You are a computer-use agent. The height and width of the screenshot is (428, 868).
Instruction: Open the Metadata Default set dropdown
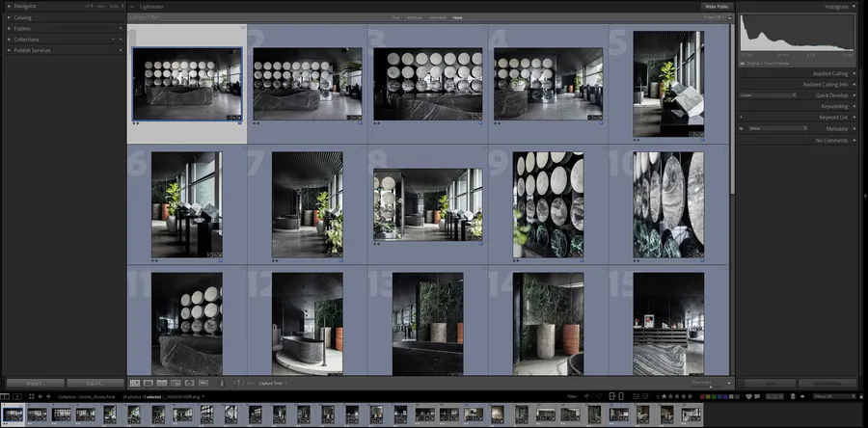click(777, 128)
